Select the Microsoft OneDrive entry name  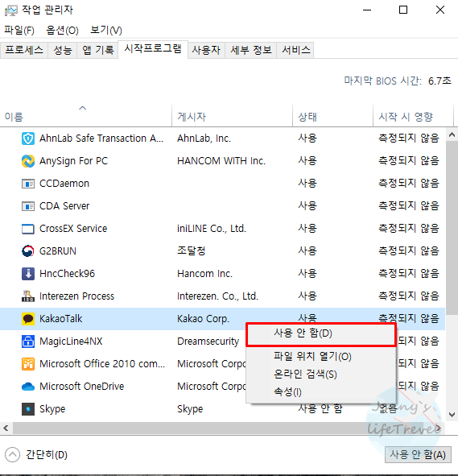coord(81,387)
